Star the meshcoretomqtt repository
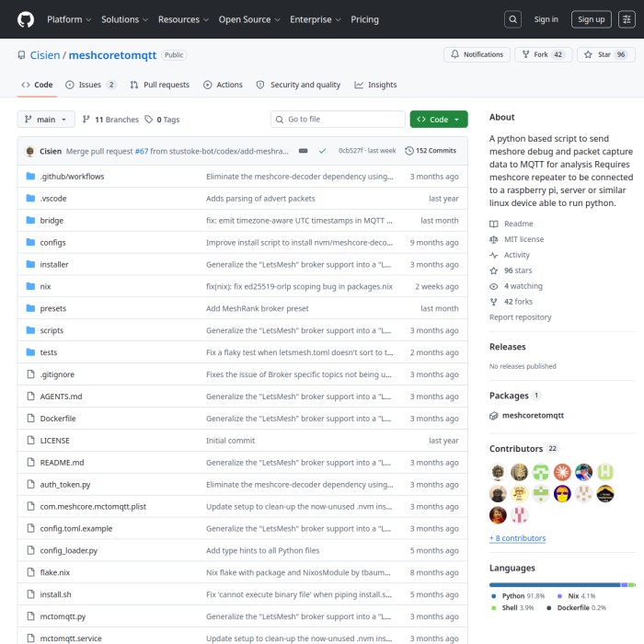The width and height of the screenshot is (644, 644). pos(605,54)
